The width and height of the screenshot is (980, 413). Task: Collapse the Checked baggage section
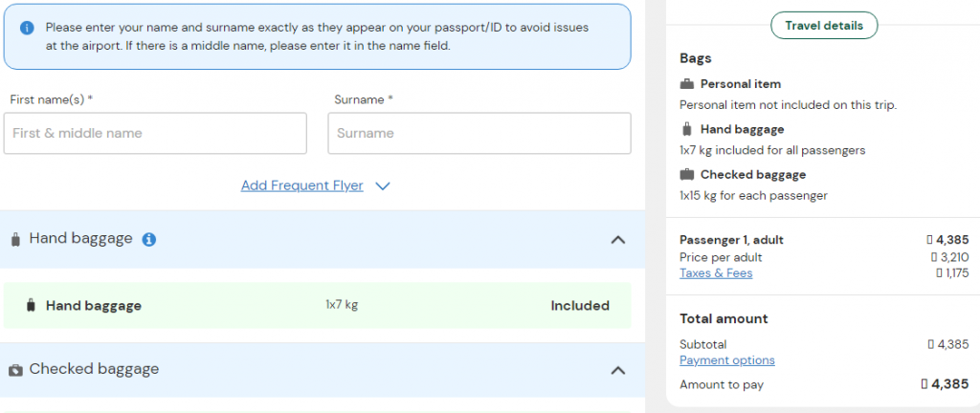point(617,370)
